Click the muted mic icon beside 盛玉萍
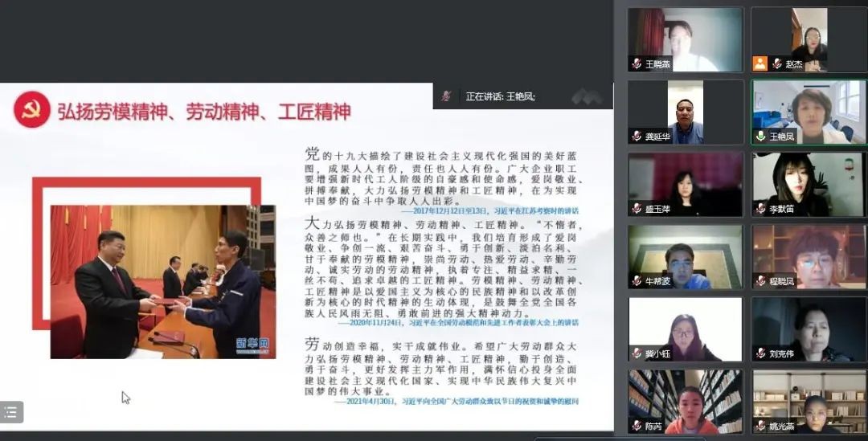This screenshot has height=441, width=868. [637, 209]
